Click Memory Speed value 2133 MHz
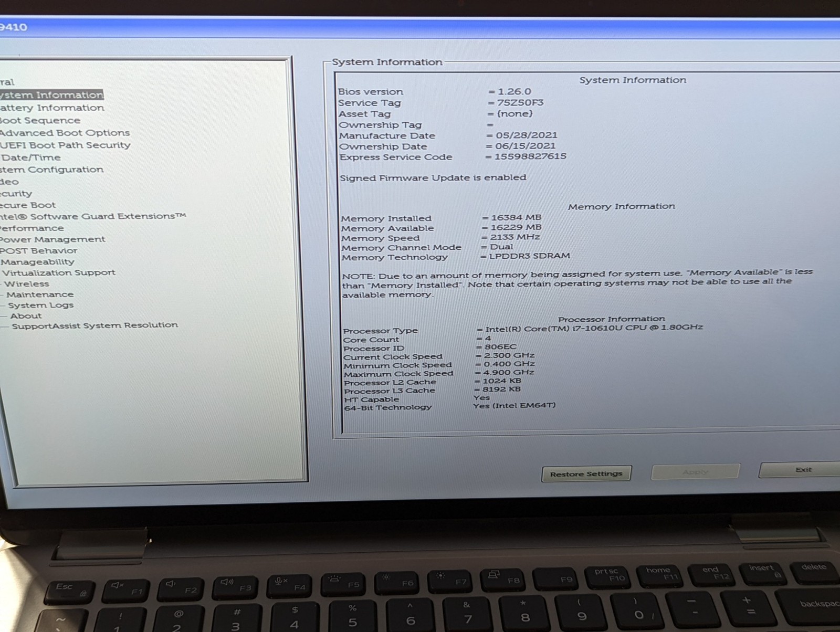 click(514, 237)
